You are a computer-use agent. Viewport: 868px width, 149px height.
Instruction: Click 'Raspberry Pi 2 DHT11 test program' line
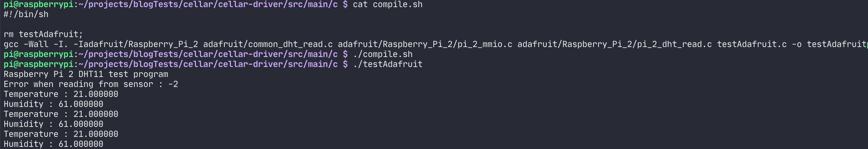[86, 74]
